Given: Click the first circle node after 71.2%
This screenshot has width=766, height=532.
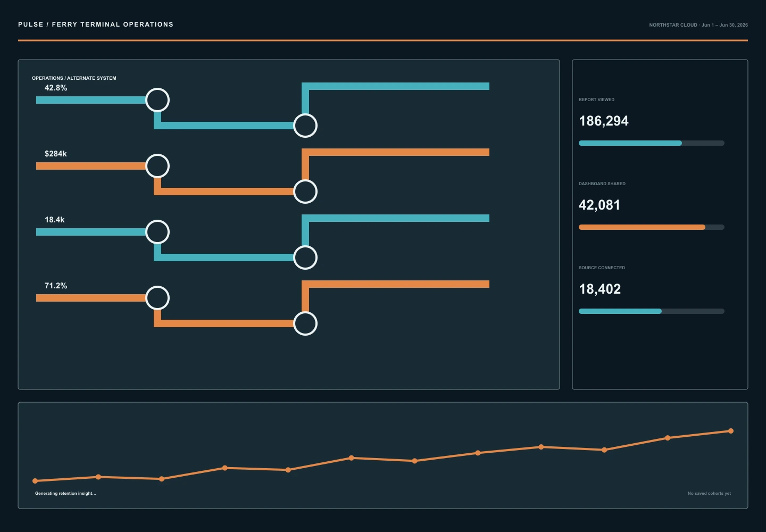Looking at the screenshot, I should [x=157, y=298].
